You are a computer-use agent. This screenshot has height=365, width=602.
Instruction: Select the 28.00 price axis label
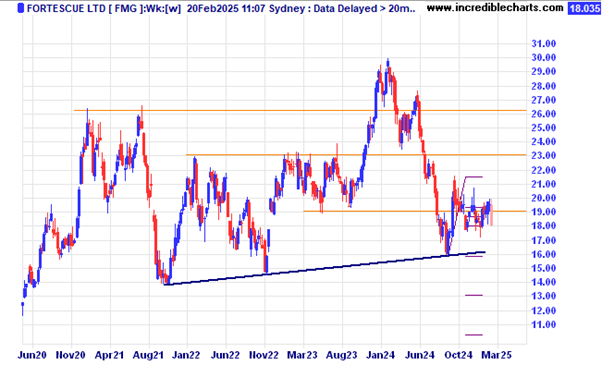tap(544, 86)
